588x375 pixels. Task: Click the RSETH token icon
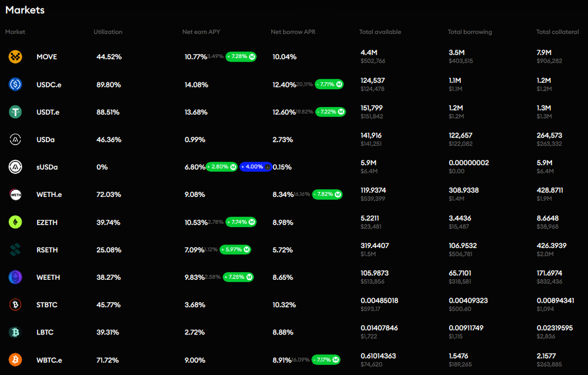pyautogui.click(x=15, y=249)
